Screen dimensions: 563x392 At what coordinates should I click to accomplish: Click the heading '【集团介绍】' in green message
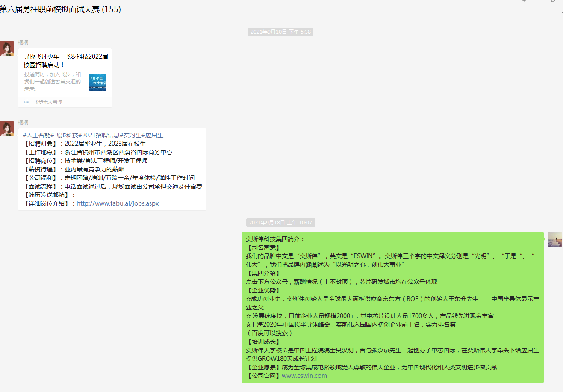click(x=263, y=273)
